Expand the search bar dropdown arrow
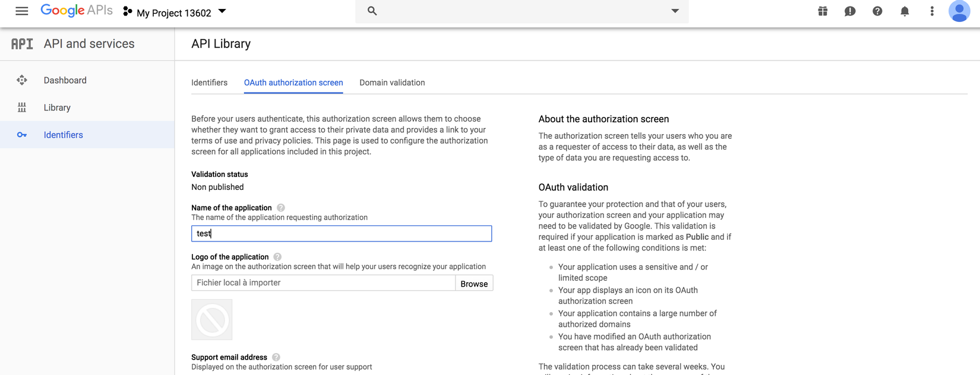980x375 pixels. point(675,11)
